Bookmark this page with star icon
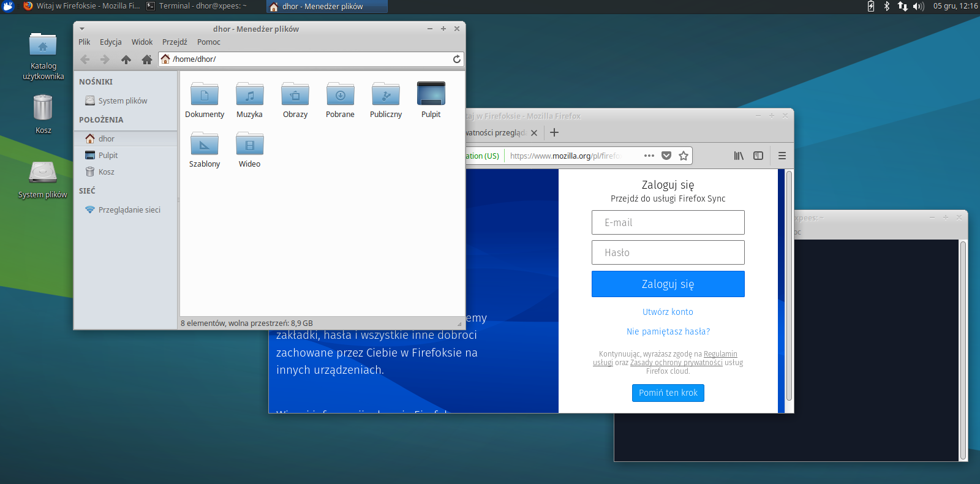The image size is (980, 484). pyautogui.click(x=684, y=156)
